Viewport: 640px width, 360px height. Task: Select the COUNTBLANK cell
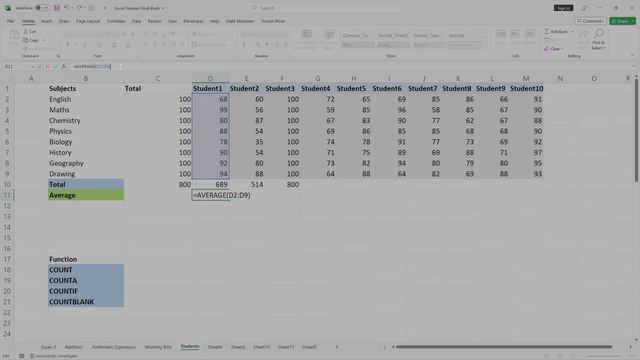click(86, 302)
